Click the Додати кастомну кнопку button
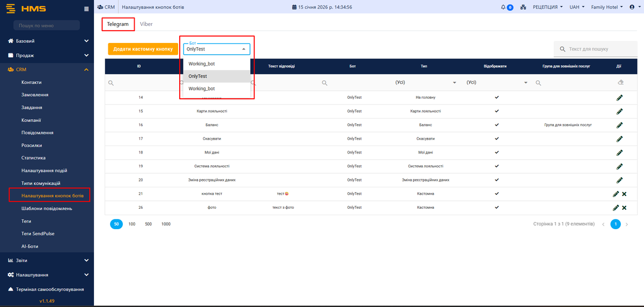The width and height of the screenshot is (644, 307). click(x=143, y=49)
